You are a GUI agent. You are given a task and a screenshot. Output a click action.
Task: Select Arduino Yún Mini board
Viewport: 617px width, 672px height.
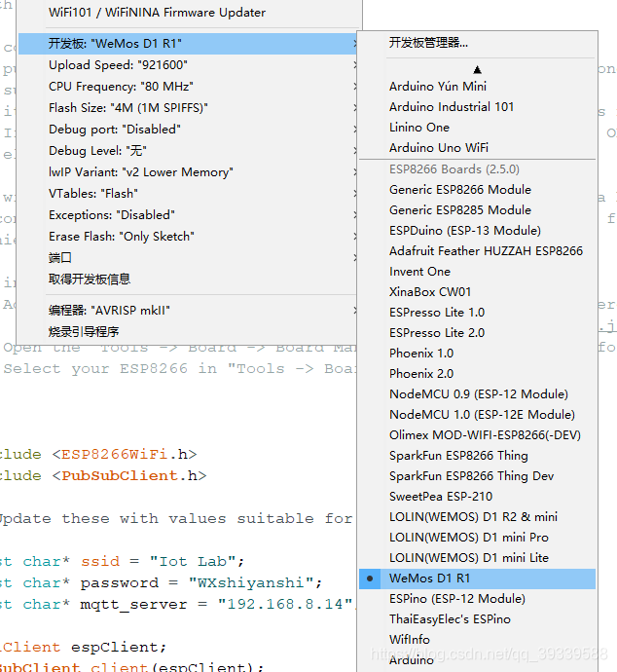(x=477, y=87)
